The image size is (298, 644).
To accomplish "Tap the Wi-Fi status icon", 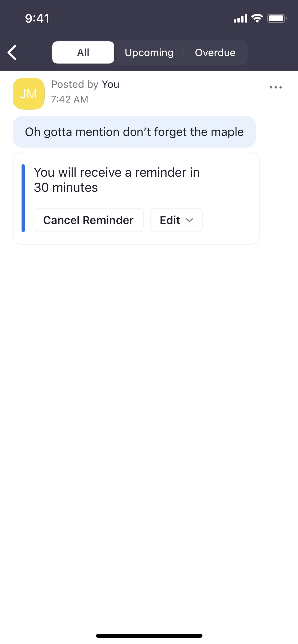I will click(x=257, y=18).
